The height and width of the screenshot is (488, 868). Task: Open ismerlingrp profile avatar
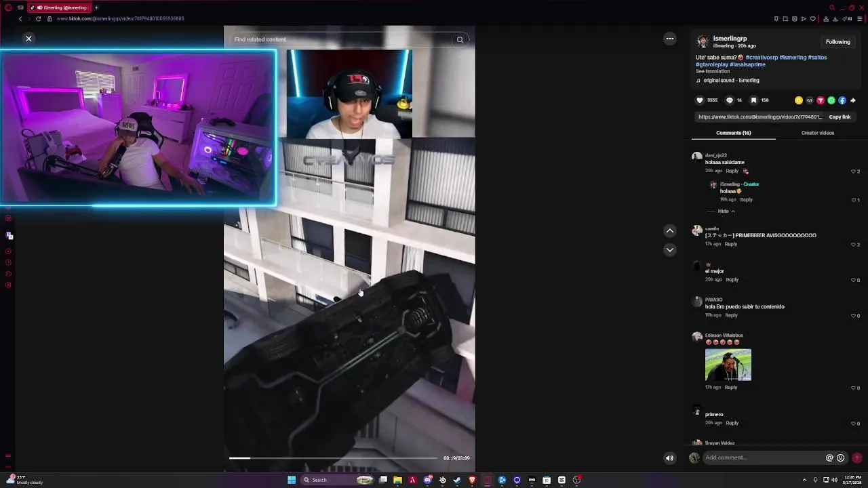[x=703, y=42]
